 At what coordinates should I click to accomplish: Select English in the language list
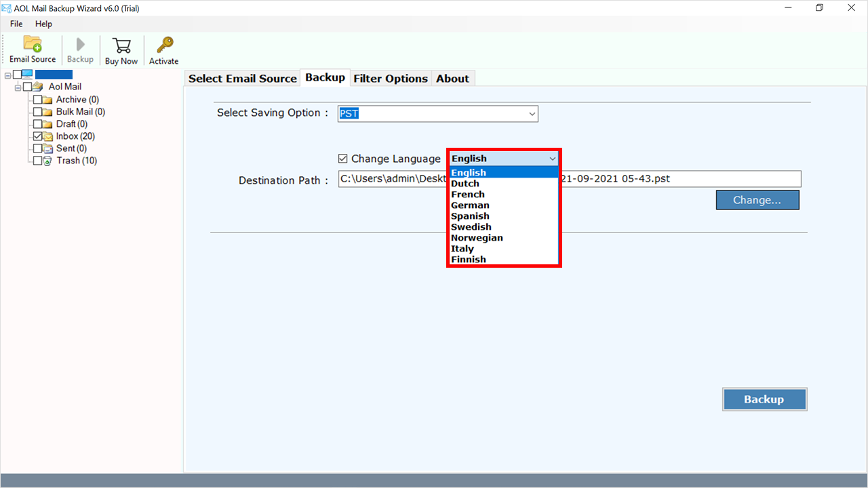pos(504,173)
